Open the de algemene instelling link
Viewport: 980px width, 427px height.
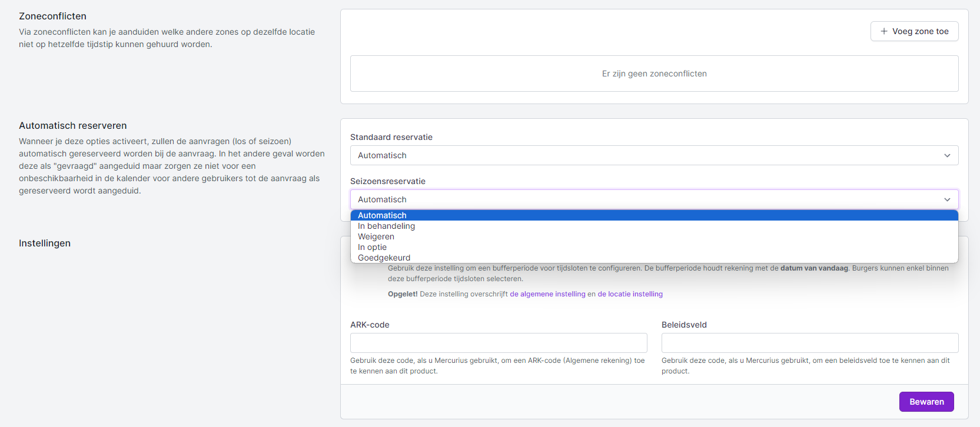coord(547,294)
